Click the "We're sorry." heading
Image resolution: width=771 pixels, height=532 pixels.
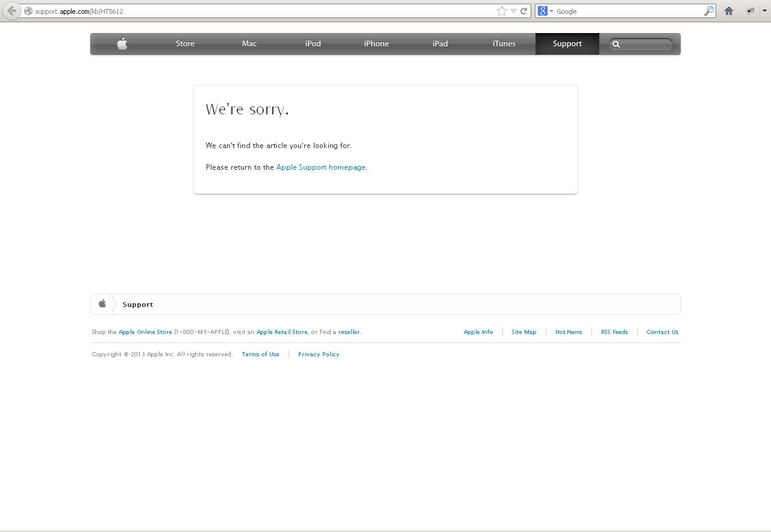click(x=248, y=109)
